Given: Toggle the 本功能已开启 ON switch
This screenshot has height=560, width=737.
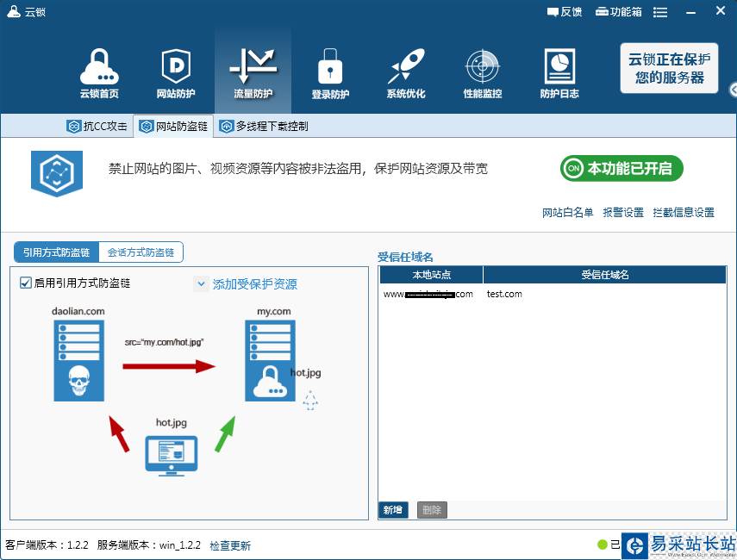Looking at the screenshot, I should click(621, 168).
